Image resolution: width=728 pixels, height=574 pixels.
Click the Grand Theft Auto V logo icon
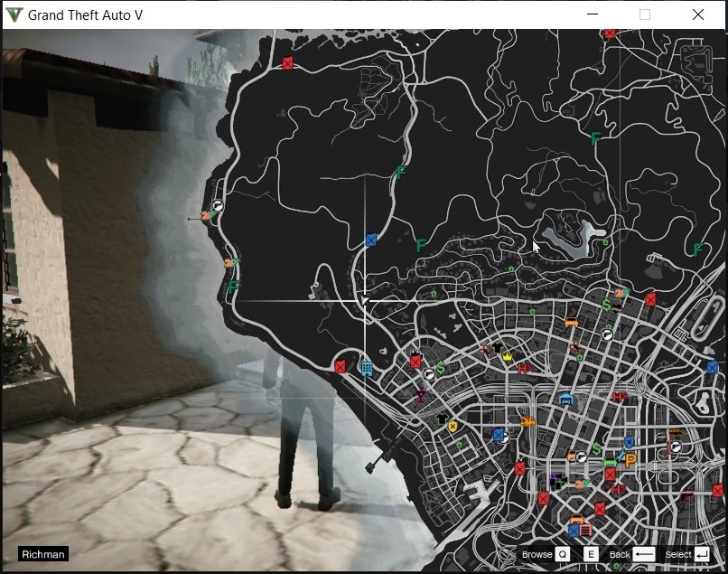tap(14, 15)
